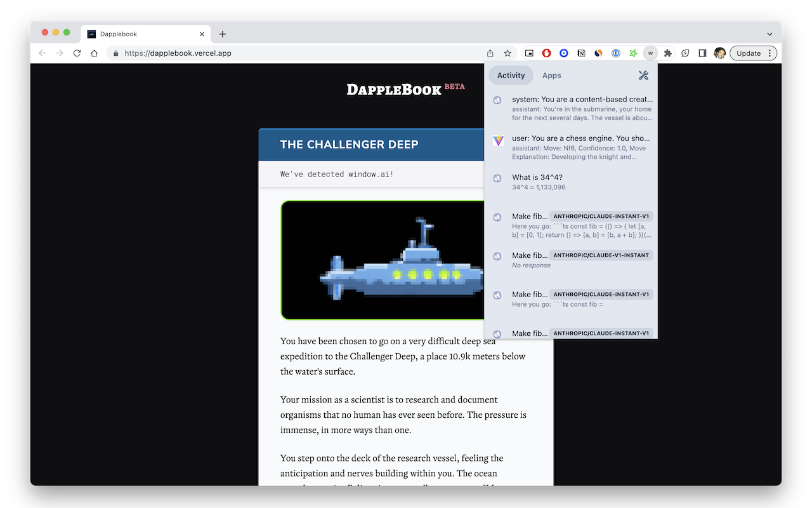Open the Chrome three-dot menu
The width and height of the screenshot is (812, 508).
[x=770, y=53]
